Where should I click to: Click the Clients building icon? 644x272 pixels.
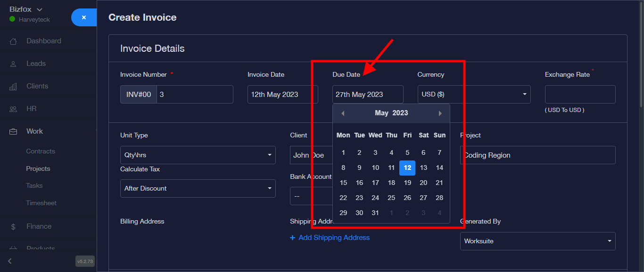tap(13, 87)
